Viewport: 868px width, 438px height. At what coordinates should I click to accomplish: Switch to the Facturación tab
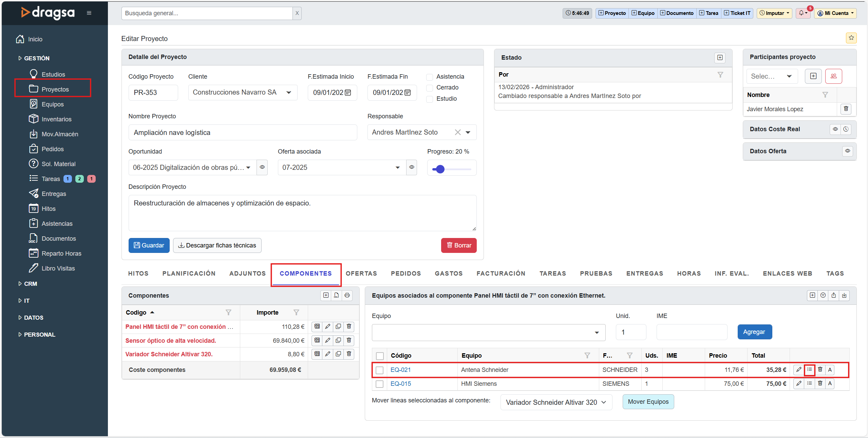click(x=501, y=273)
